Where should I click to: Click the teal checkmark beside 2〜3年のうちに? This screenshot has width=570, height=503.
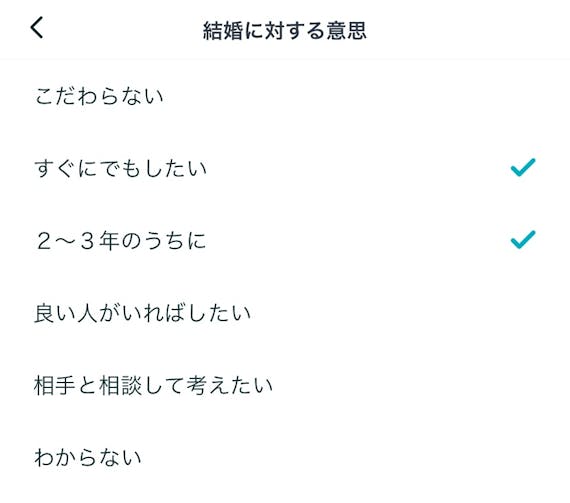(x=523, y=240)
